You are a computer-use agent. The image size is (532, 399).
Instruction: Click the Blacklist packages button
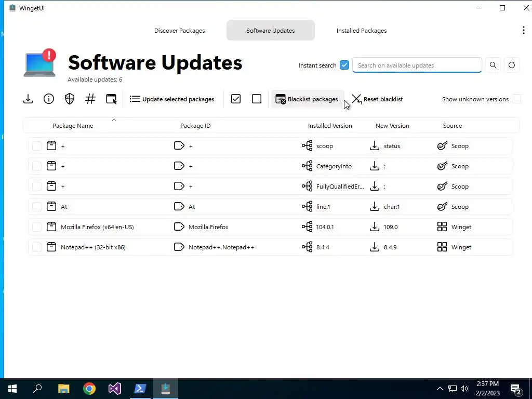pyautogui.click(x=307, y=99)
